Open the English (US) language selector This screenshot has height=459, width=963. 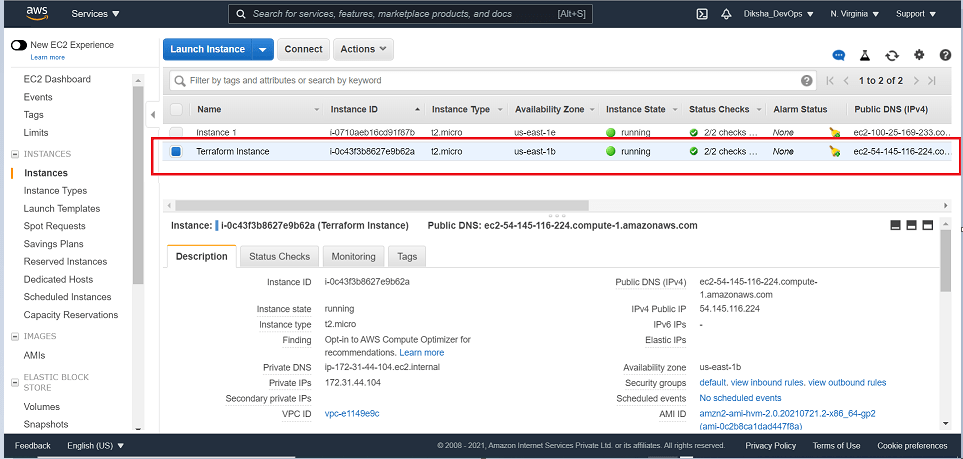pyautogui.click(x=95, y=445)
